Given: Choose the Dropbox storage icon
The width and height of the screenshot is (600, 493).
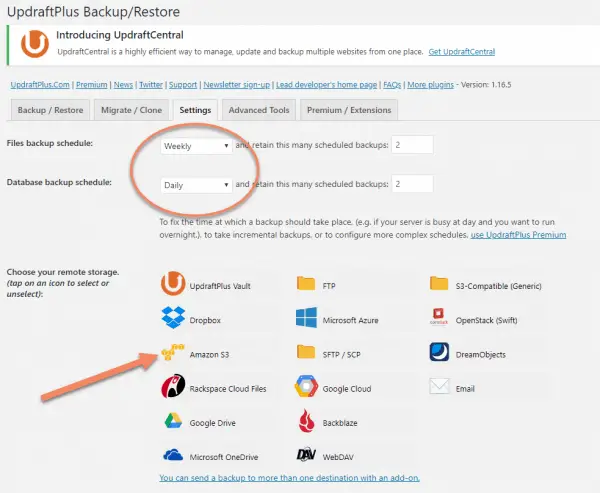Looking at the screenshot, I should pyautogui.click(x=173, y=318).
